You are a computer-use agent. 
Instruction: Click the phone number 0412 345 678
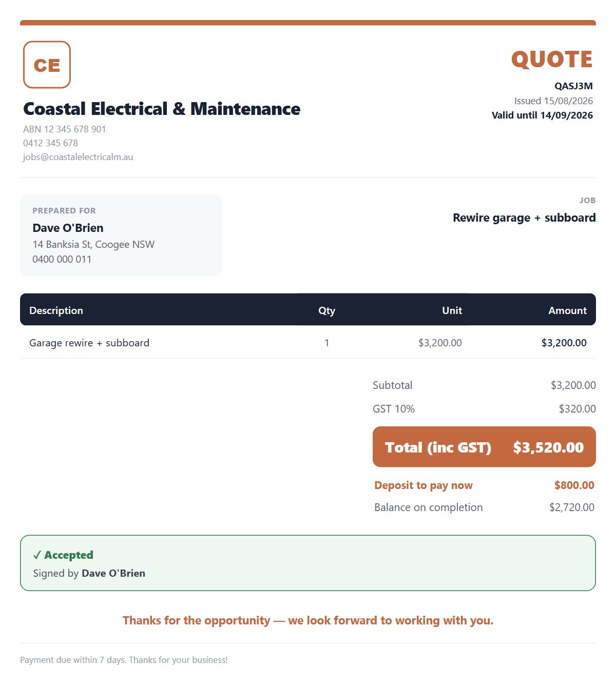tap(50, 143)
